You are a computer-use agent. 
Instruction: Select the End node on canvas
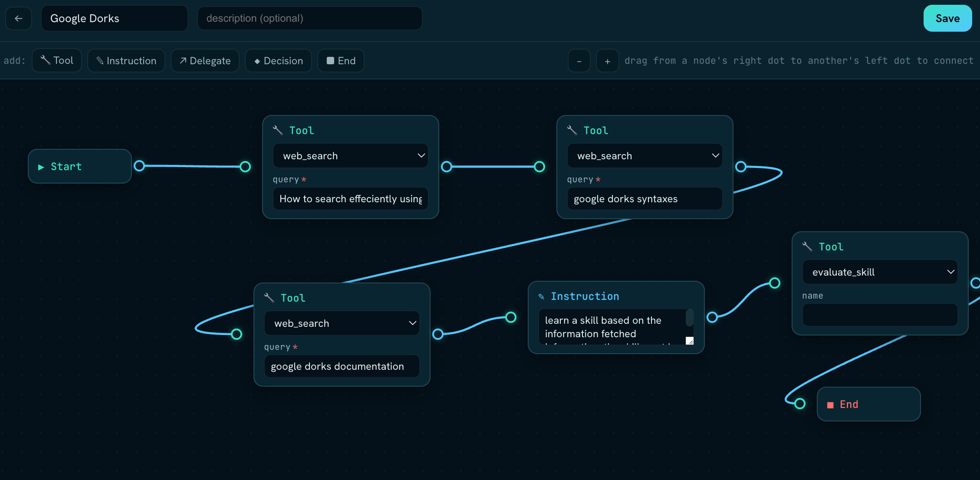click(x=869, y=404)
